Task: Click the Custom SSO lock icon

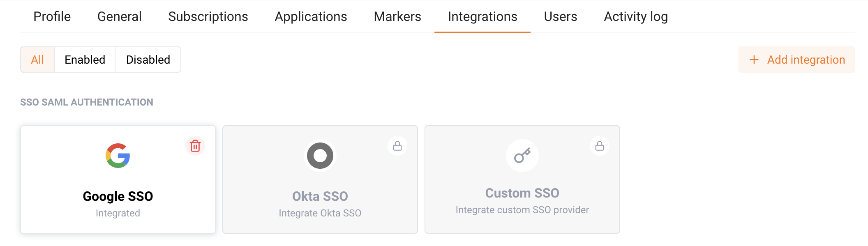Action: coord(600,146)
